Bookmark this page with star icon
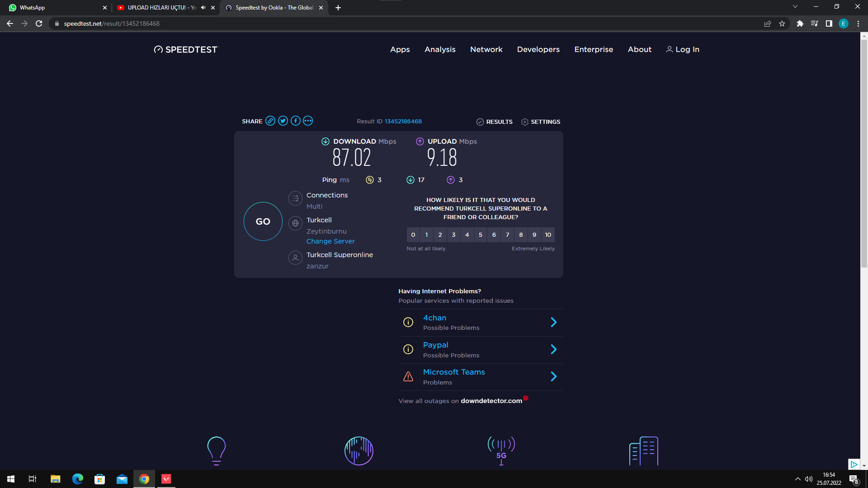This screenshot has width=868, height=488. [782, 23]
